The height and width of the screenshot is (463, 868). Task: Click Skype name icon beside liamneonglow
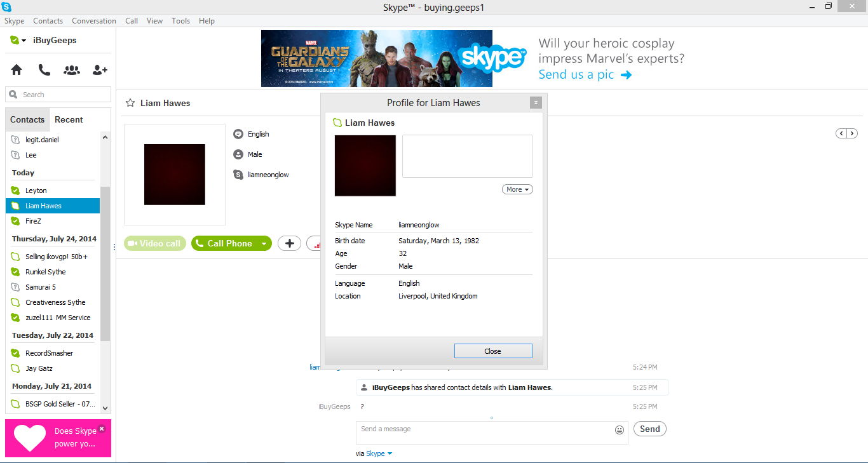(x=238, y=175)
